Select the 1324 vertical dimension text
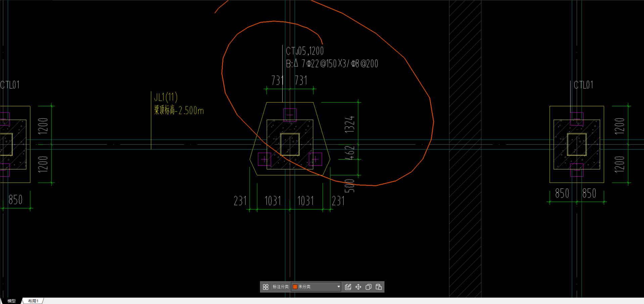 click(x=350, y=124)
